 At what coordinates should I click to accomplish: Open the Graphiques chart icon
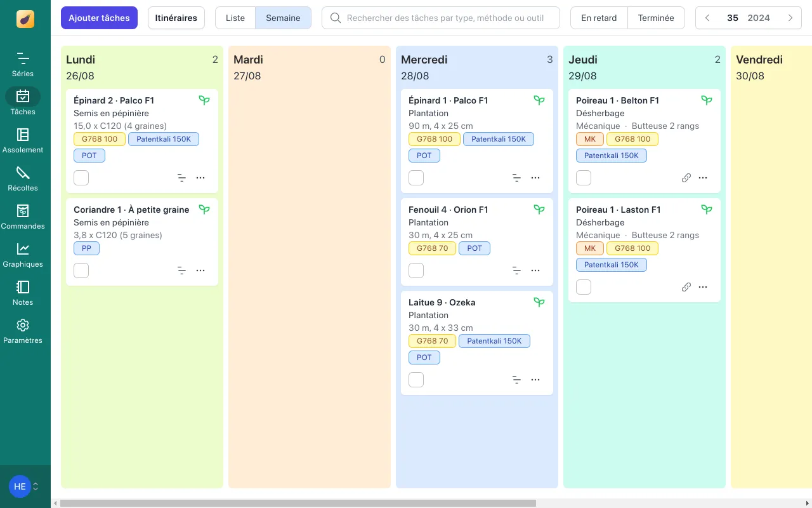pyautogui.click(x=23, y=255)
